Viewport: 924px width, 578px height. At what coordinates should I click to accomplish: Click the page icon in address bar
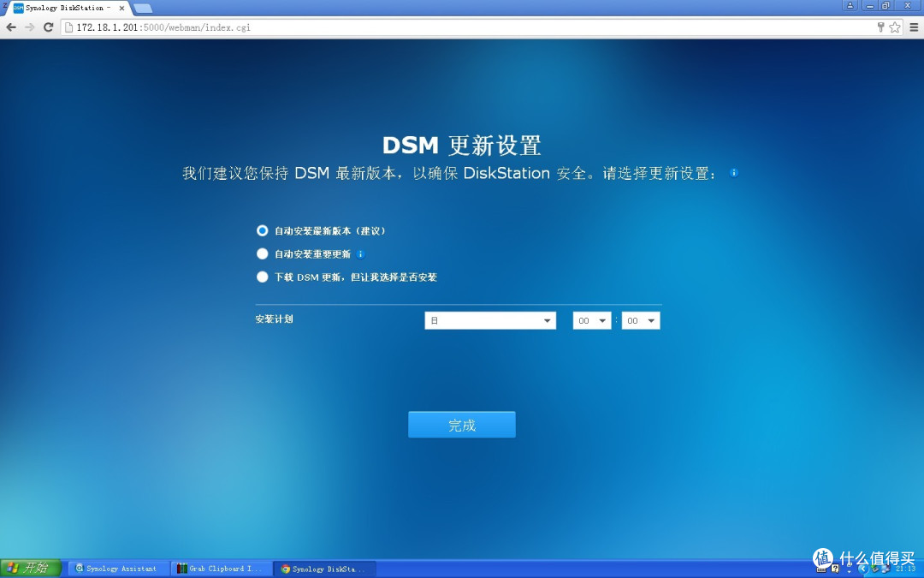pyautogui.click(x=69, y=27)
